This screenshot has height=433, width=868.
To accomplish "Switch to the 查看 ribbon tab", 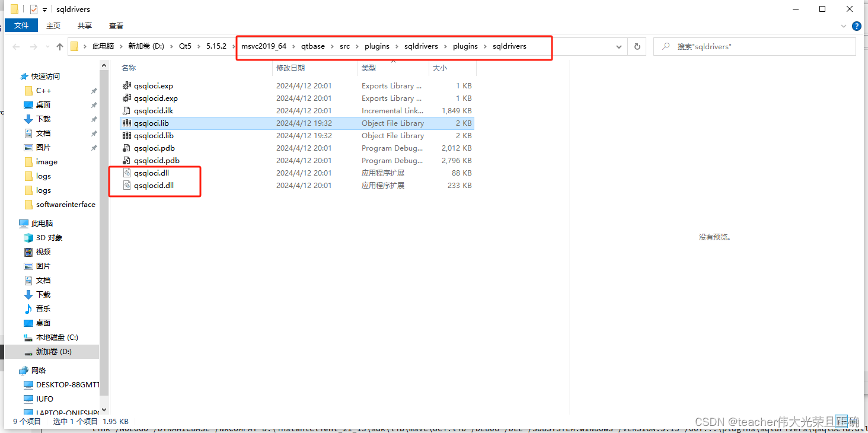I will pos(116,26).
